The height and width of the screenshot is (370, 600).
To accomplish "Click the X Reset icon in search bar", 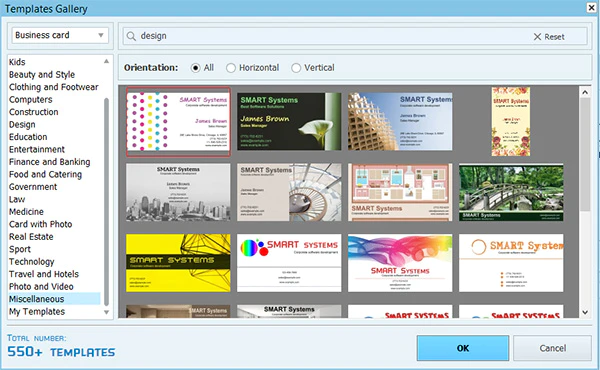I will tap(537, 37).
